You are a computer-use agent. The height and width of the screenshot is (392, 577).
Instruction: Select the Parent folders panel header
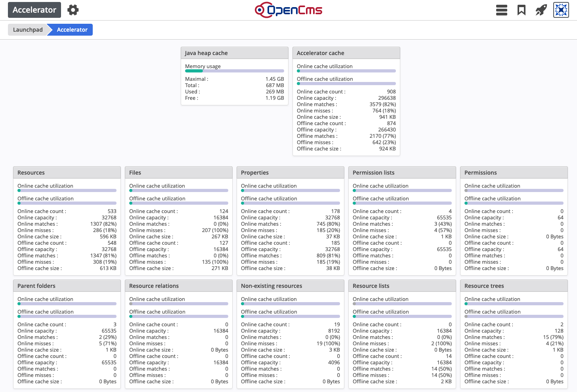[67, 286]
